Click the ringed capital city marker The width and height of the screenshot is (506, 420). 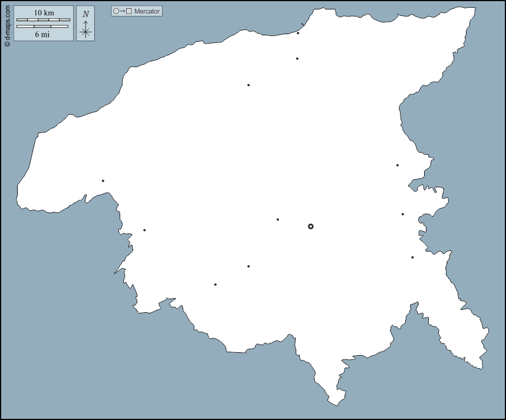click(311, 226)
